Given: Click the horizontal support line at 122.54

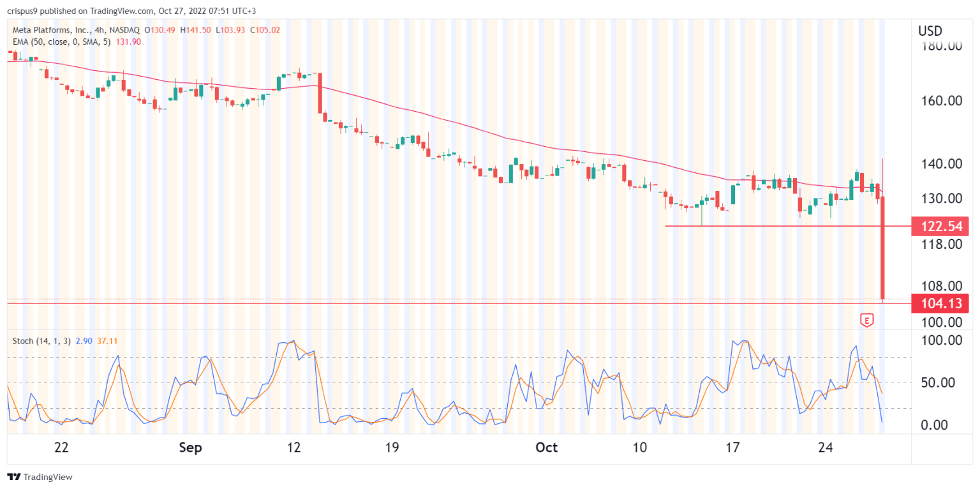Looking at the screenshot, I should click(x=788, y=226).
